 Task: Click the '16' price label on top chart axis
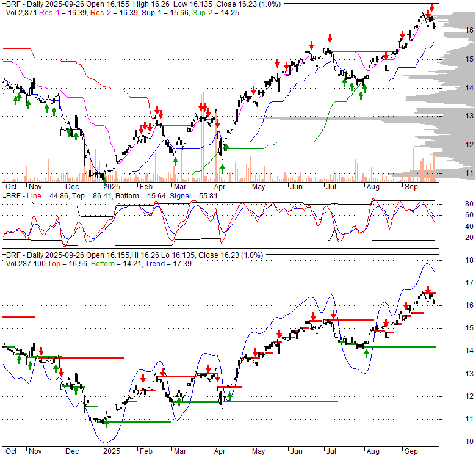tap(469, 30)
